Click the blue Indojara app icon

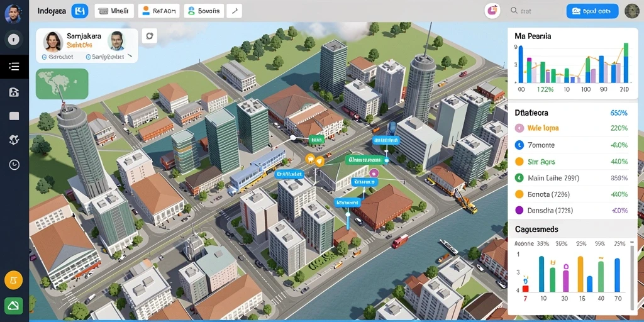pos(80,11)
